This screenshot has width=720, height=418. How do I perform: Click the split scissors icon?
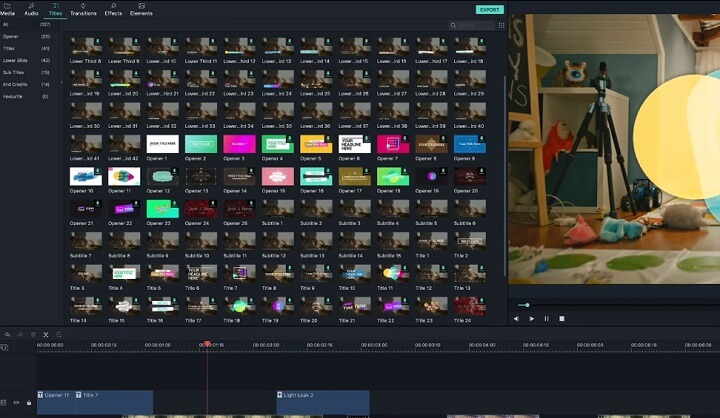tap(45, 335)
